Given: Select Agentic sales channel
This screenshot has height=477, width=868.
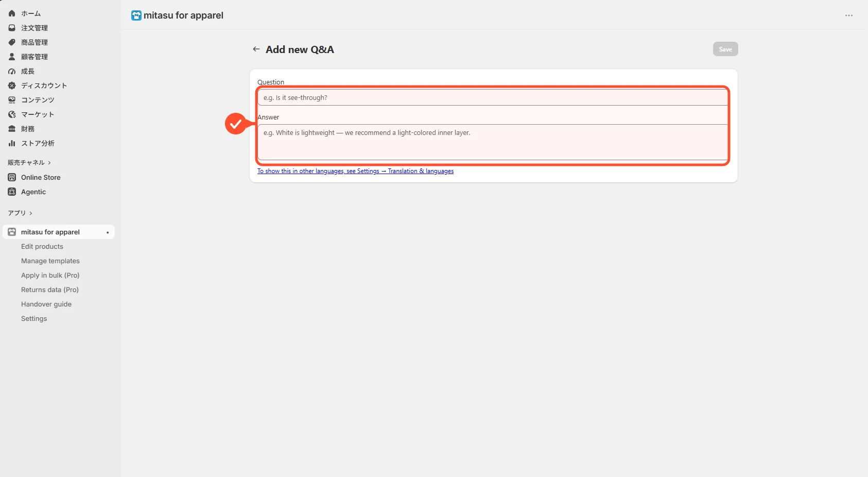Looking at the screenshot, I should coord(33,192).
